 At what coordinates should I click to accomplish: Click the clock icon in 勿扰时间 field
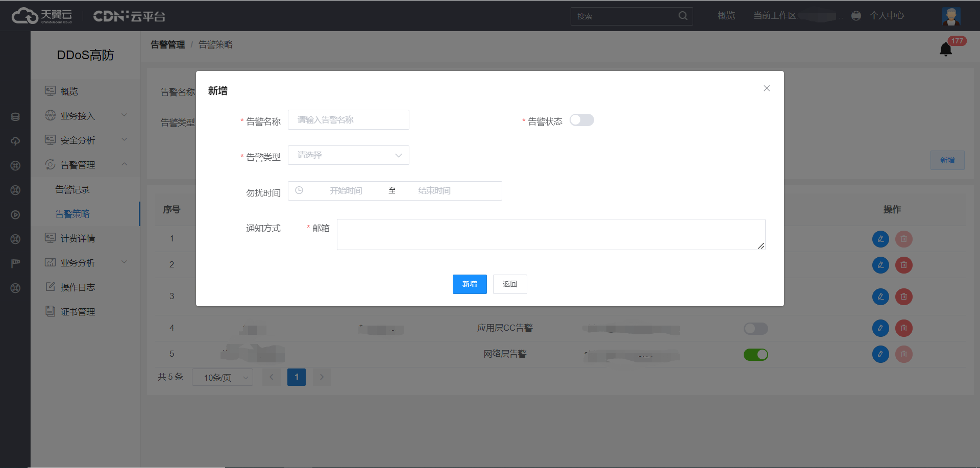300,190
